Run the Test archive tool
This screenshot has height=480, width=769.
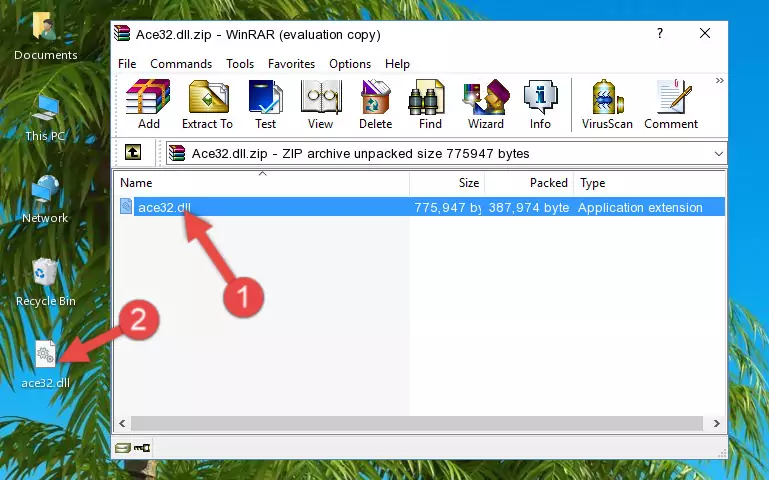[x=265, y=104]
